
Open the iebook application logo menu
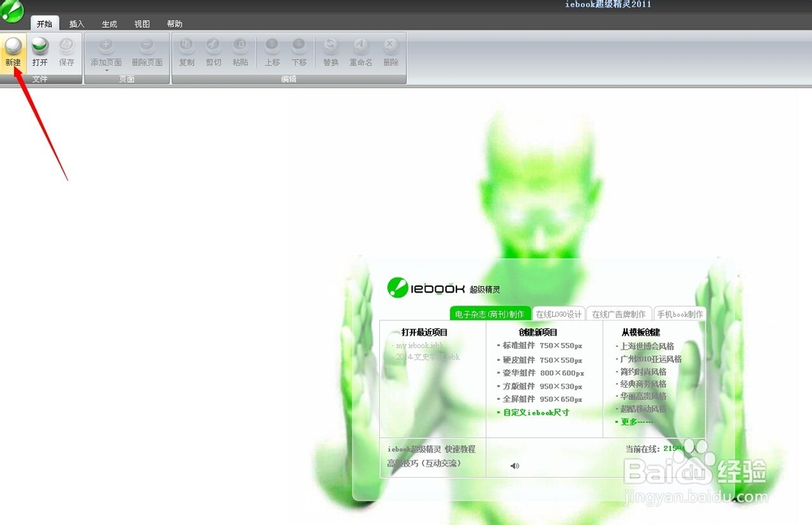(11, 11)
